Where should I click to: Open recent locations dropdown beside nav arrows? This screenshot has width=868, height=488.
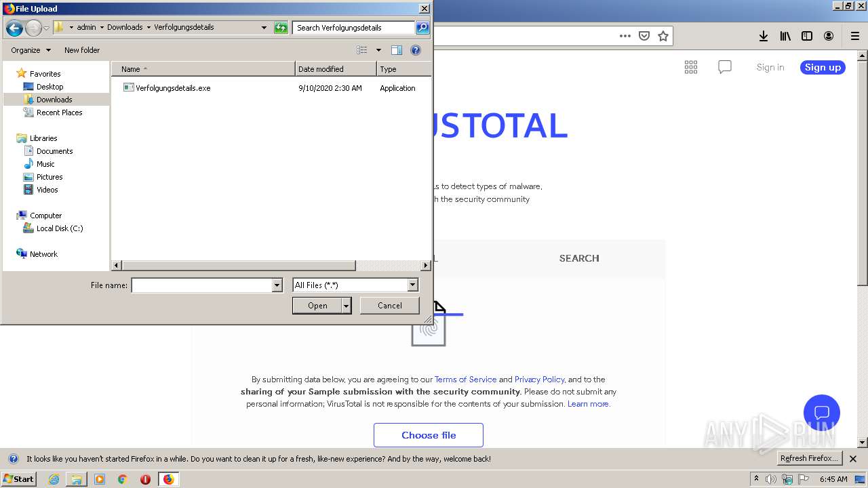point(46,28)
